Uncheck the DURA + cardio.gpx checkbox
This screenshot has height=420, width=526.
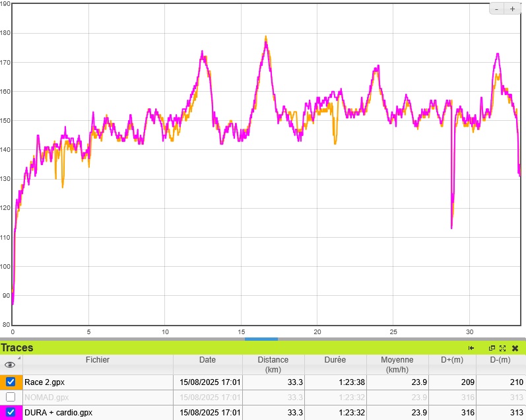(11, 412)
